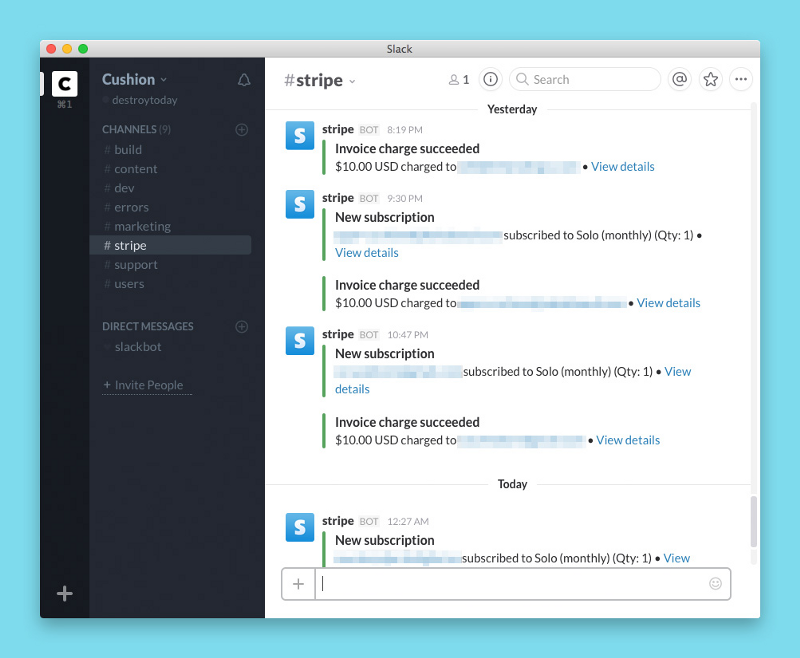Open channel details via the info icon
The width and height of the screenshot is (800, 658).
tap(489, 79)
